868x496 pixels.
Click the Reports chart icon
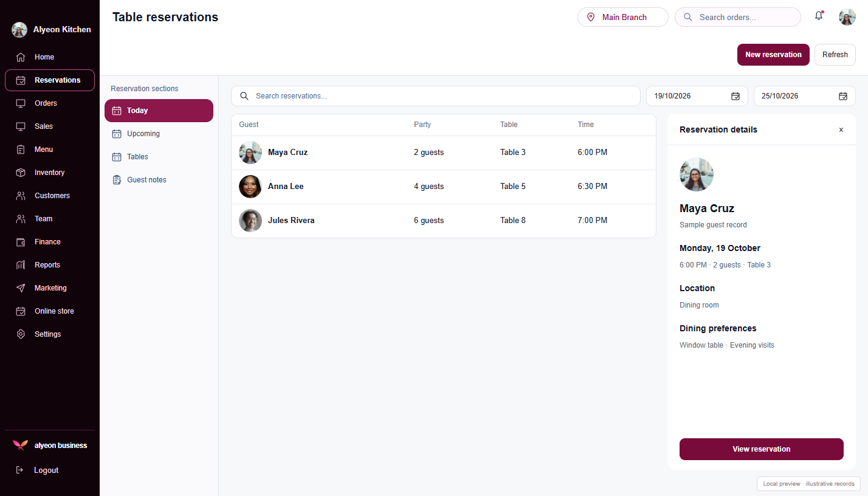[x=21, y=265]
